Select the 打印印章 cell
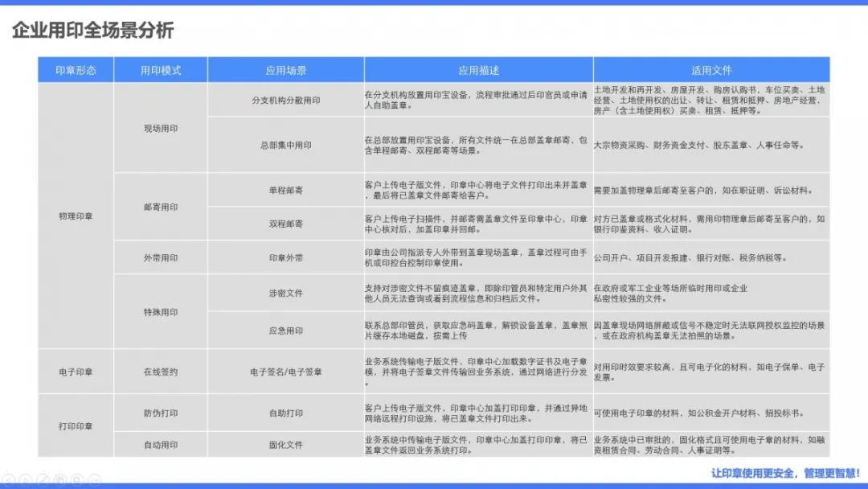Viewport: 868px width, 489px height. click(x=76, y=426)
